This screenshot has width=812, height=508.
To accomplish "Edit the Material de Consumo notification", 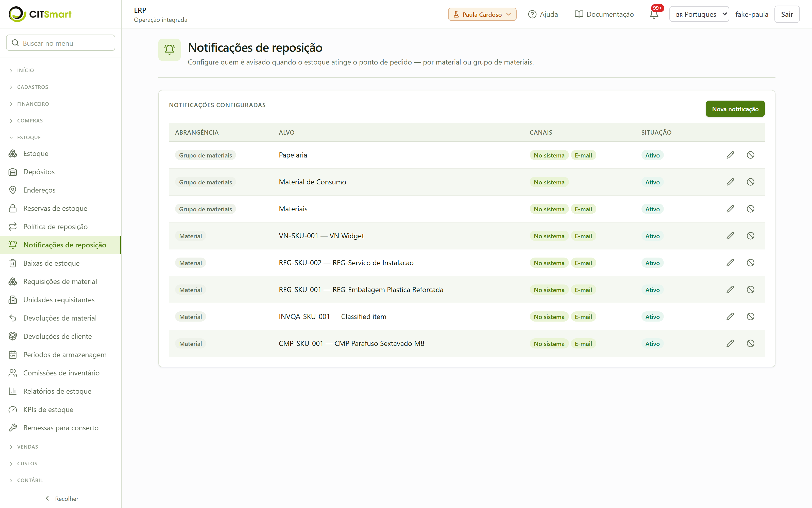I will [730, 182].
